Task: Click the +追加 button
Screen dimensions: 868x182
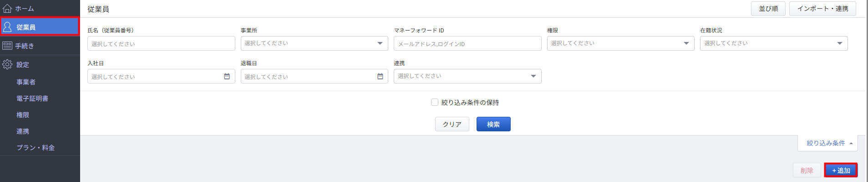Action: tap(841, 170)
